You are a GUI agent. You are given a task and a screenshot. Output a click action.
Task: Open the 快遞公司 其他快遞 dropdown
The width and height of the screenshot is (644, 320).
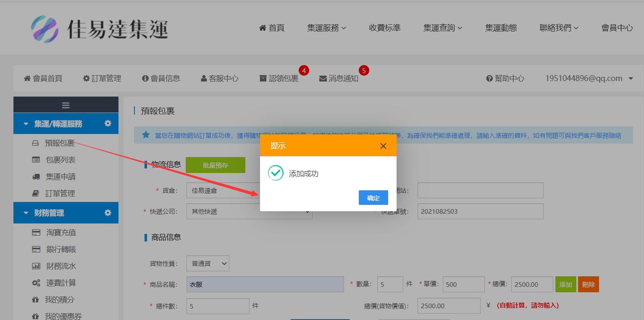pyautogui.click(x=250, y=212)
